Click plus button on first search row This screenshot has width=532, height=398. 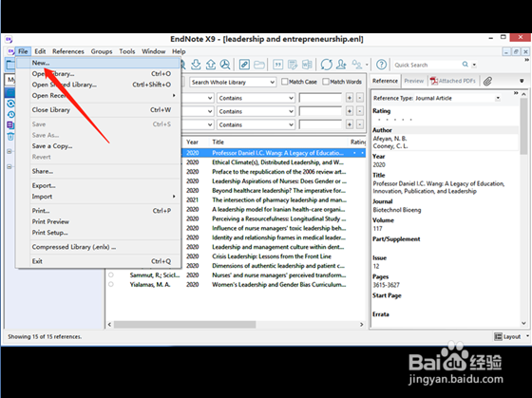[x=350, y=98]
